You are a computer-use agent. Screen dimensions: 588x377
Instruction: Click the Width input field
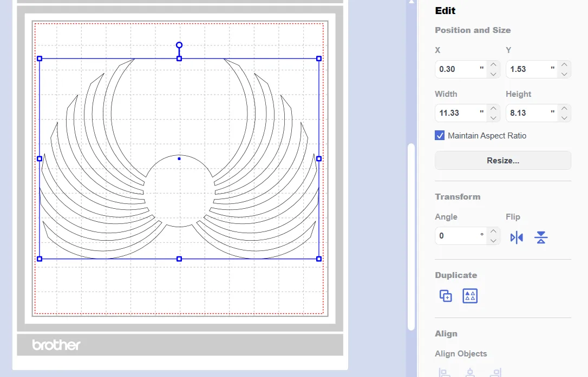pos(456,113)
